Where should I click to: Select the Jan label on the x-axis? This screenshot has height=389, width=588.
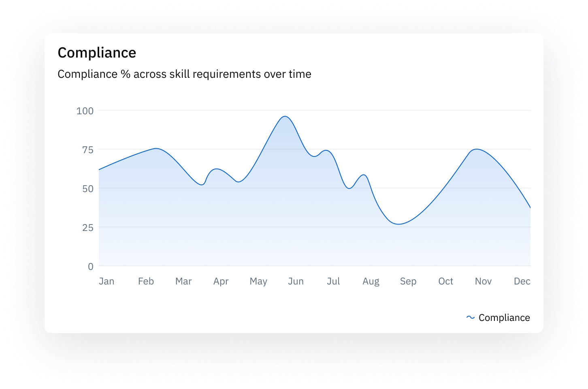[x=107, y=281]
